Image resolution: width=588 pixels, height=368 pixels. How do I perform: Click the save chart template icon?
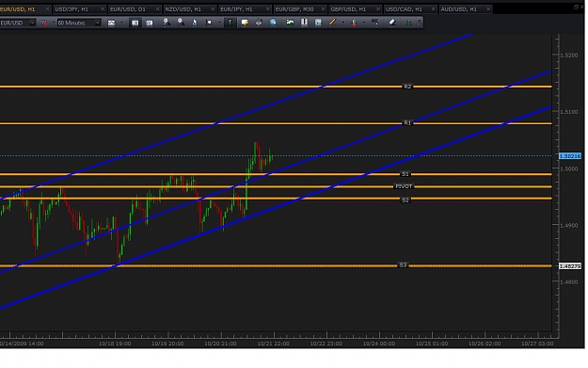(x=318, y=23)
